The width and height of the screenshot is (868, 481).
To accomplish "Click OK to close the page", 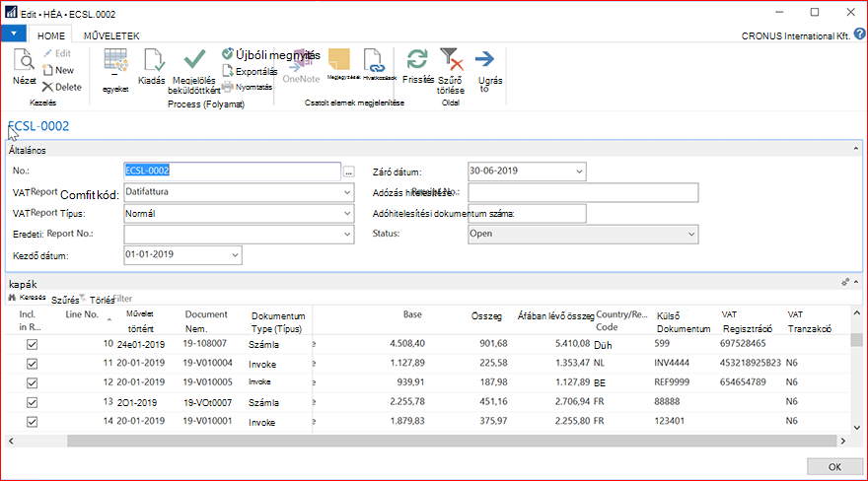I will (x=834, y=466).
